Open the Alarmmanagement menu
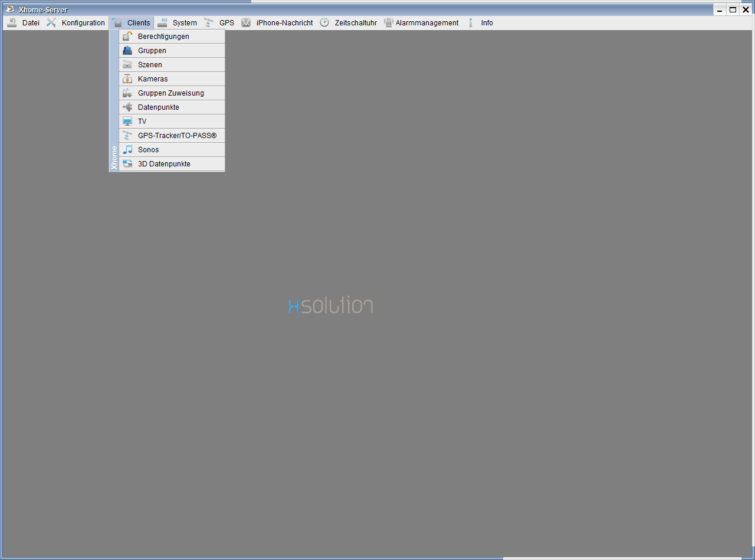This screenshot has height=560, width=755. click(x=426, y=23)
